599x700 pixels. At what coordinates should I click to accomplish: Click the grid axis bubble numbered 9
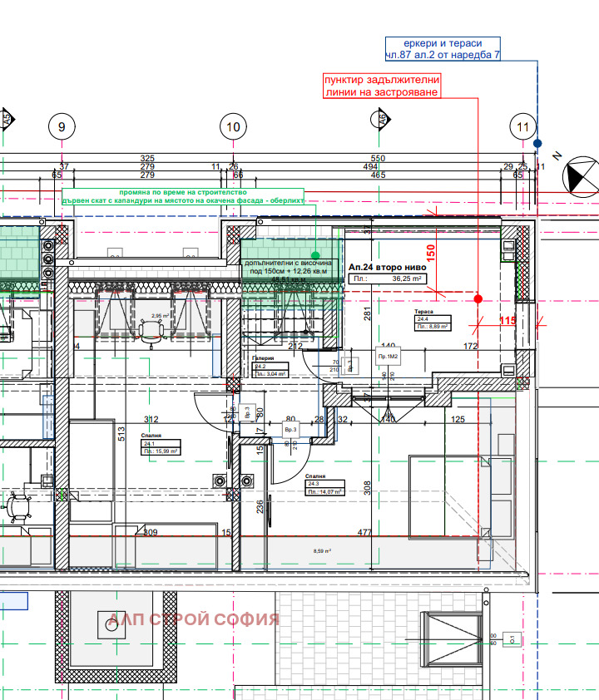coord(62,126)
